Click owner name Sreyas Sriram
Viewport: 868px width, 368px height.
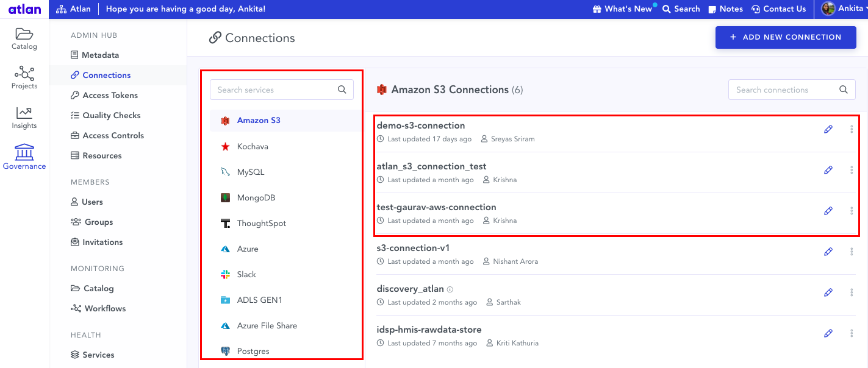[512, 139]
